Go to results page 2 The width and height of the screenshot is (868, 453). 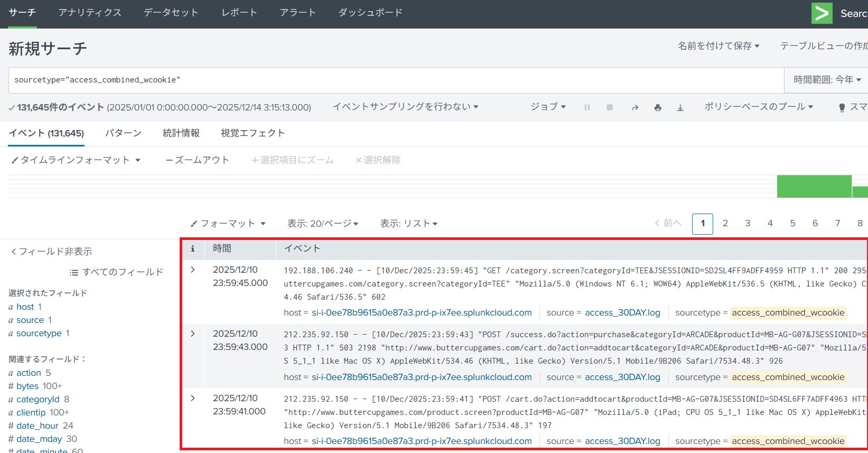click(725, 224)
